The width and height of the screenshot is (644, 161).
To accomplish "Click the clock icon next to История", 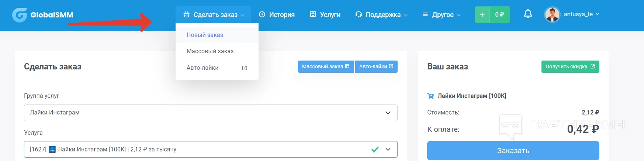I will [262, 15].
